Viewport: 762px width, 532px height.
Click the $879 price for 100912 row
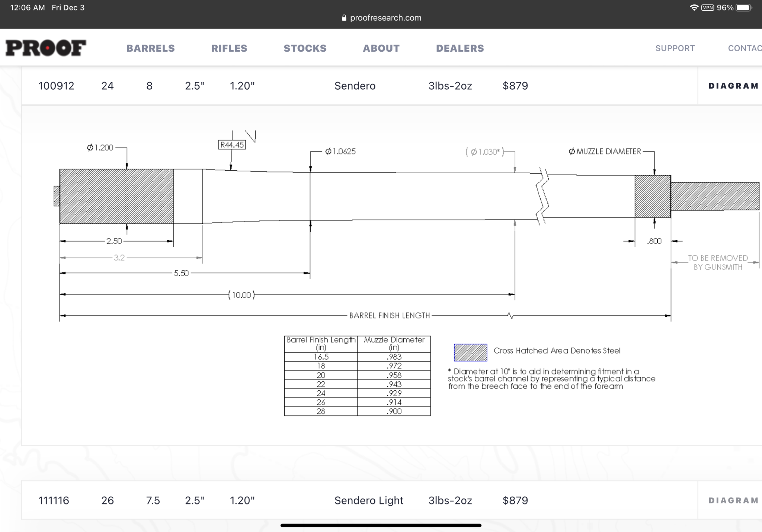point(515,86)
